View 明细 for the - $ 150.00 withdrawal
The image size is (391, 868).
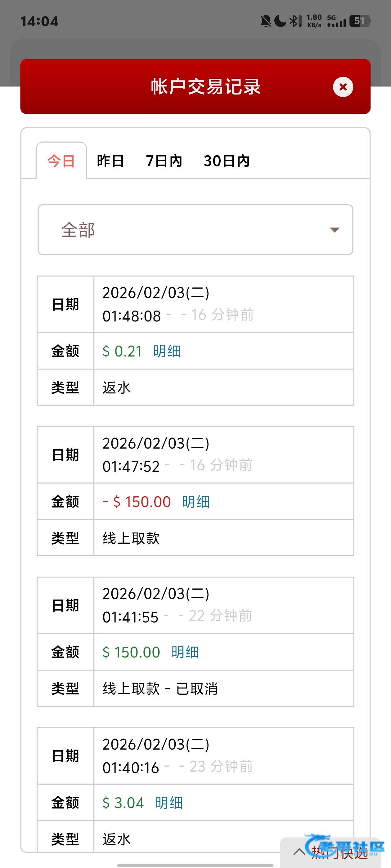(x=196, y=502)
